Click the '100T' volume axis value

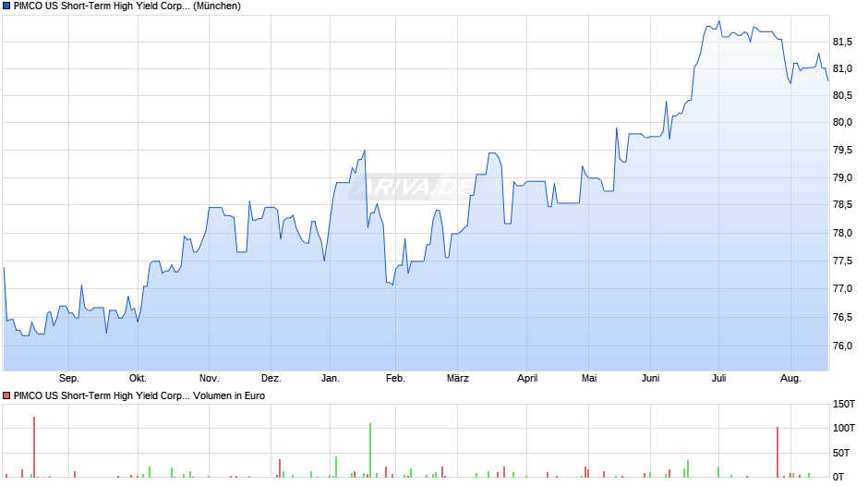844,429
